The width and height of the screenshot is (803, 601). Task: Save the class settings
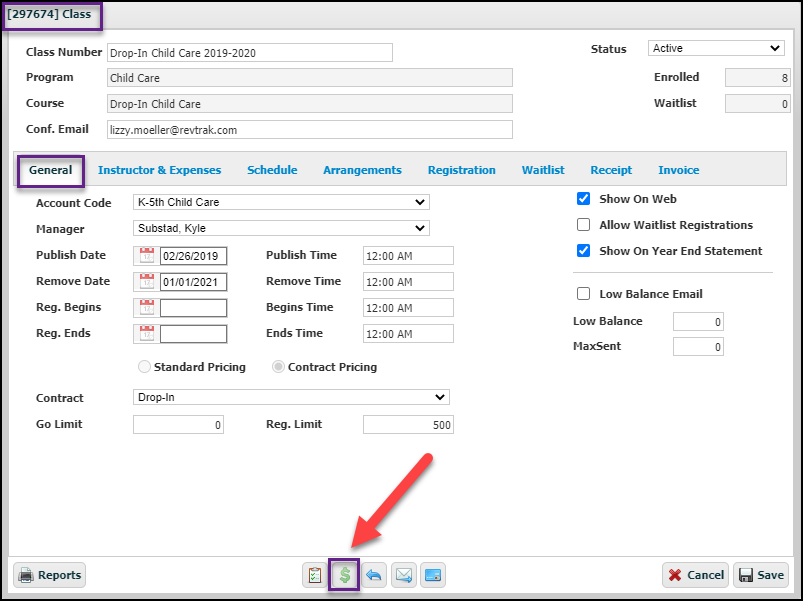pos(761,575)
